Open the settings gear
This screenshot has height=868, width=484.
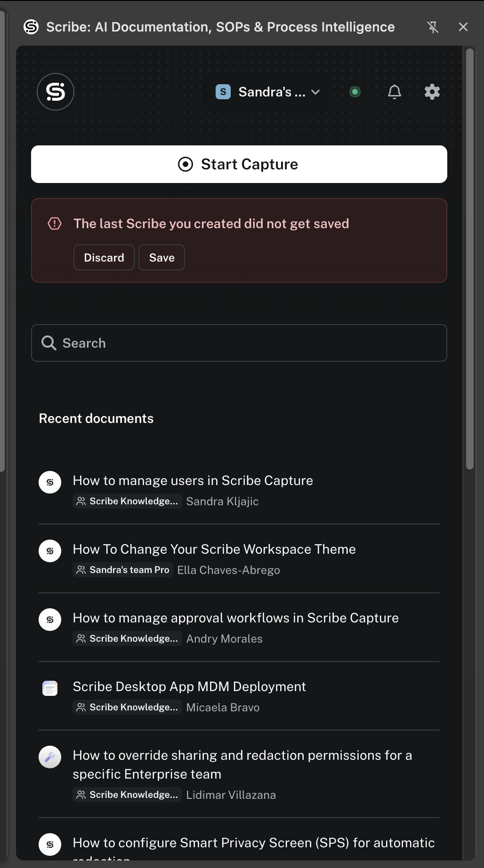(x=432, y=92)
